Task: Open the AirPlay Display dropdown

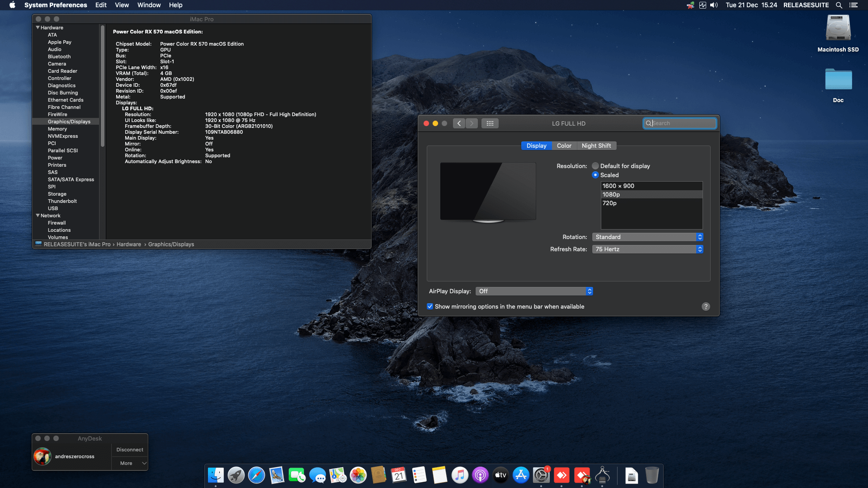Action: pyautogui.click(x=534, y=291)
